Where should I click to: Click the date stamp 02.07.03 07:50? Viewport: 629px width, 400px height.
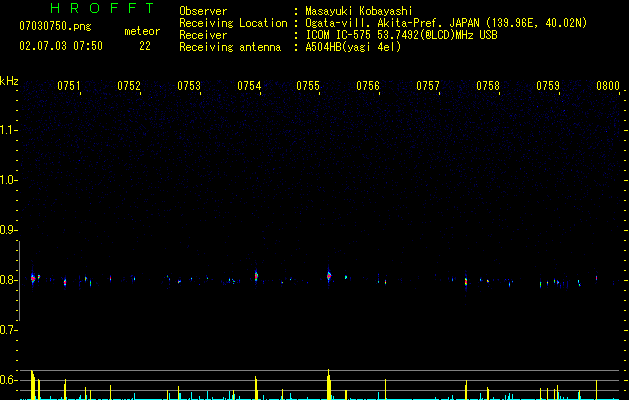point(61,46)
